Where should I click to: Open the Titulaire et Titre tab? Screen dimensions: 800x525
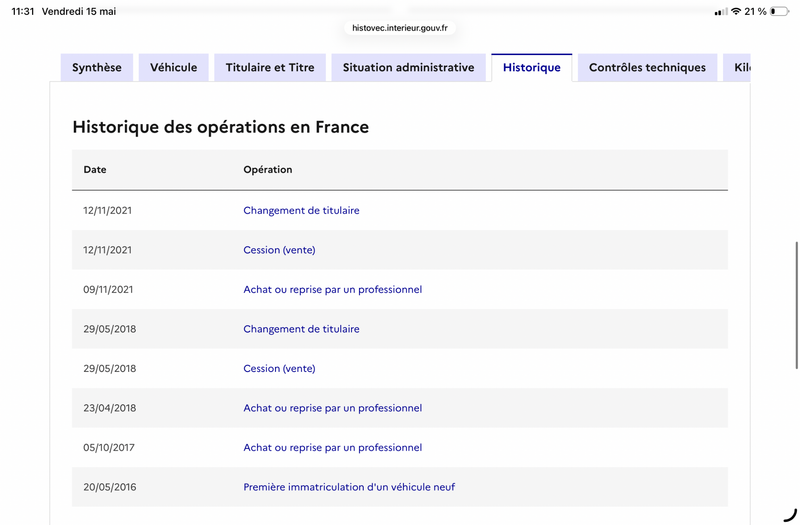point(270,67)
